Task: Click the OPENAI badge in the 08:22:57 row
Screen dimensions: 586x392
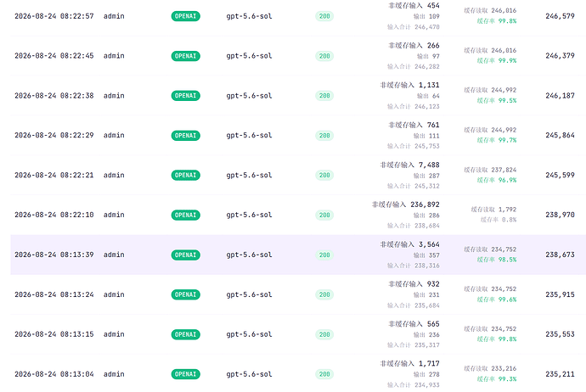Action: pos(185,16)
